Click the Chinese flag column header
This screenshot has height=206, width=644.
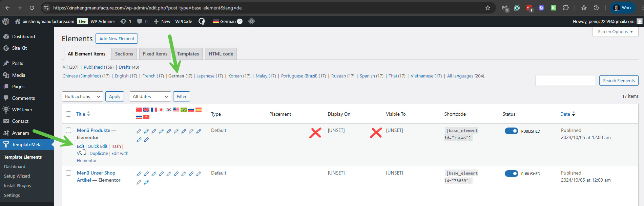(139, 110)
